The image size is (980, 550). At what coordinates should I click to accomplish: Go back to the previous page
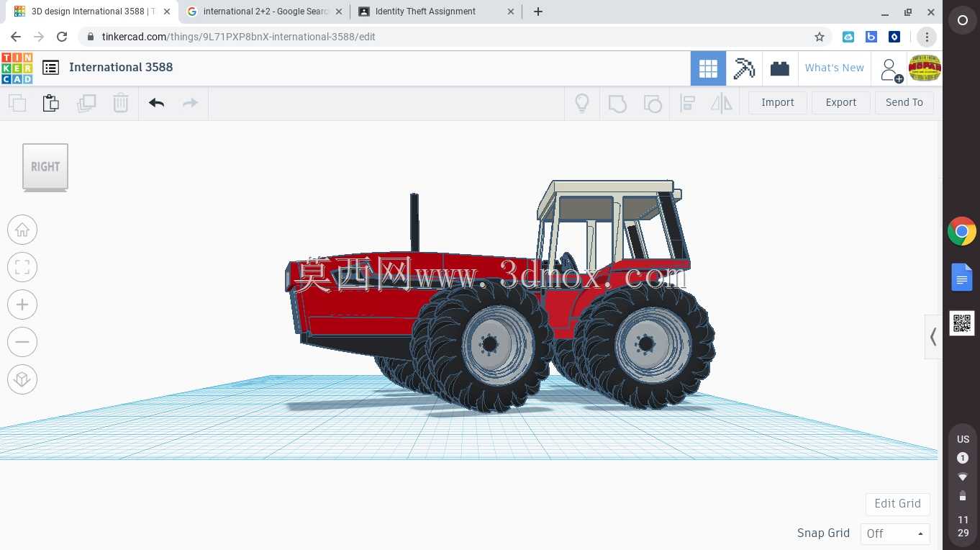(x=16, y=37)
